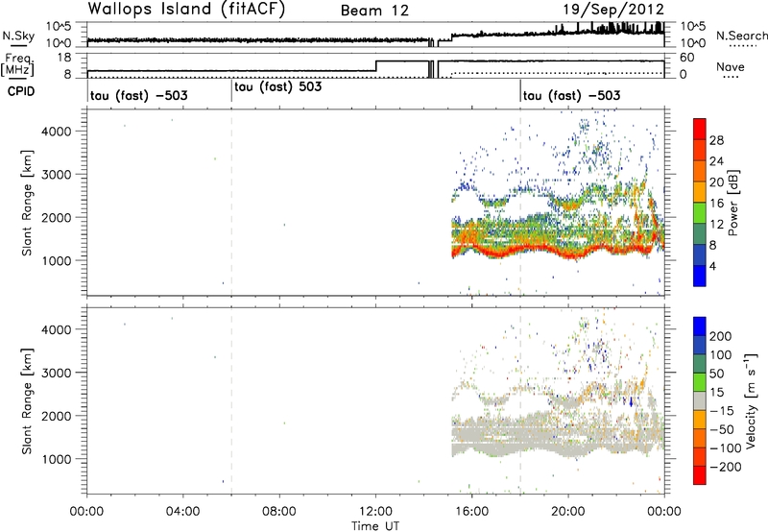Click the date "19/Sep/2012"
The height and width of the screenshot is (532, 768).
click(613, 10)
